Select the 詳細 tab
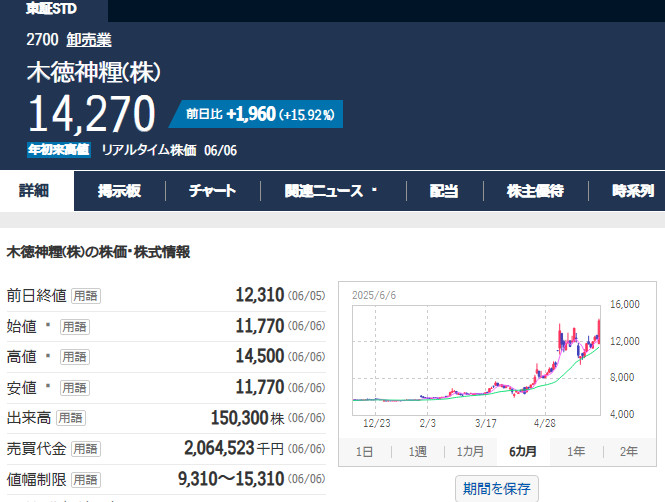 [x=34, y=191]
